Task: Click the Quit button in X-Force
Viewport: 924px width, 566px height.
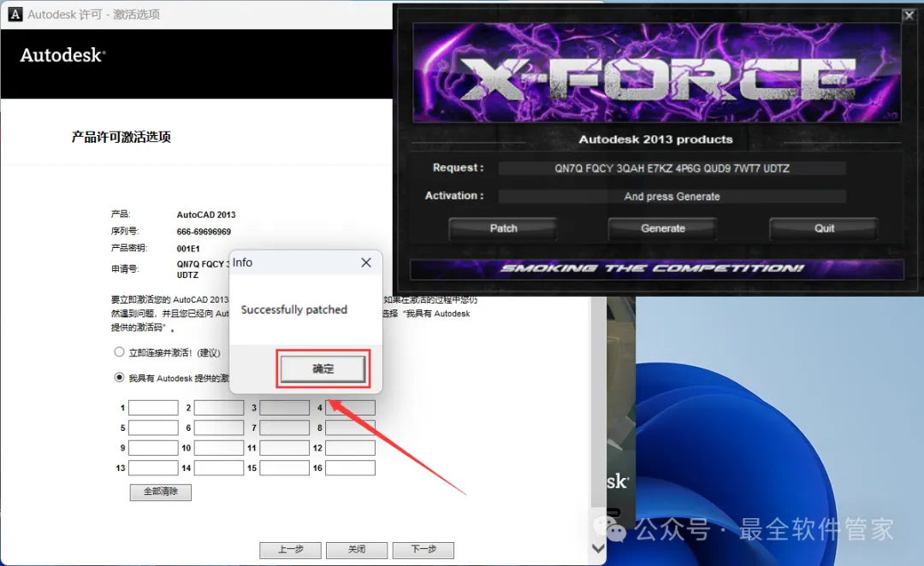Action: 824,228
